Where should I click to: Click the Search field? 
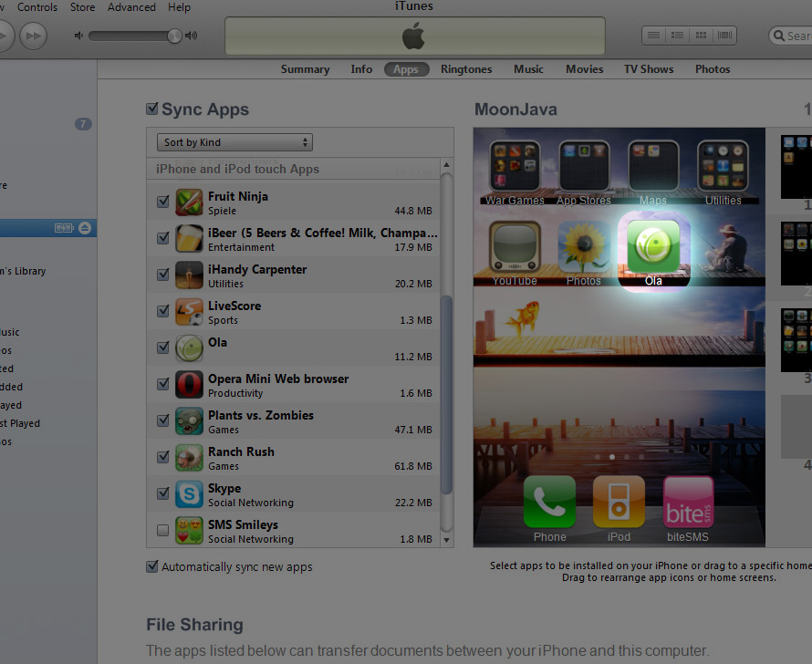point(791,36)
